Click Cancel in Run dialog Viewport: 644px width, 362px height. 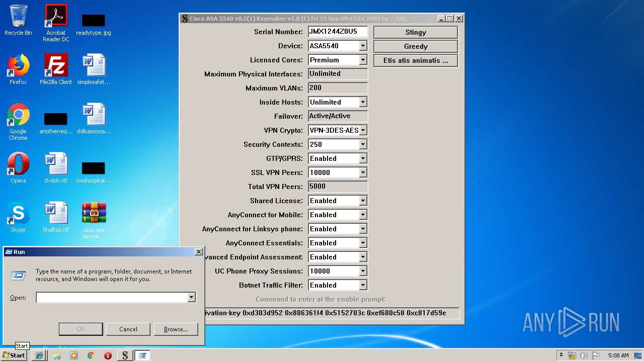click(x=128, y=329)
